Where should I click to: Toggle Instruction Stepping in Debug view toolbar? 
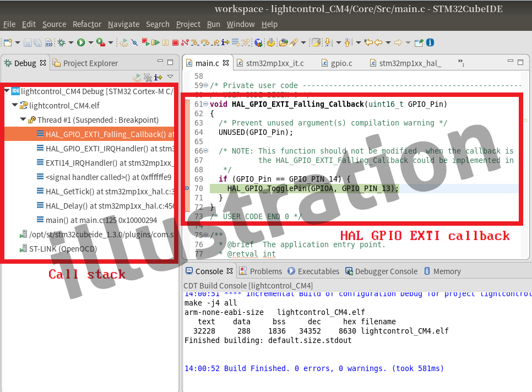click(158, 77)
